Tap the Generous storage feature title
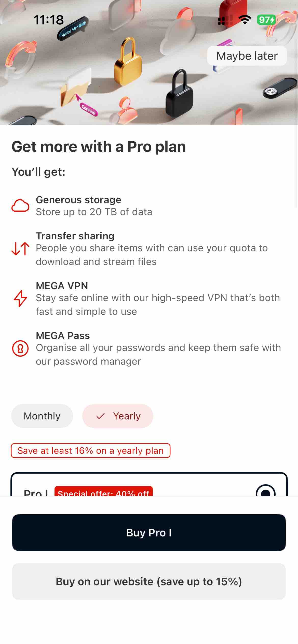This screenshot has width=298, height=644. 78,200
